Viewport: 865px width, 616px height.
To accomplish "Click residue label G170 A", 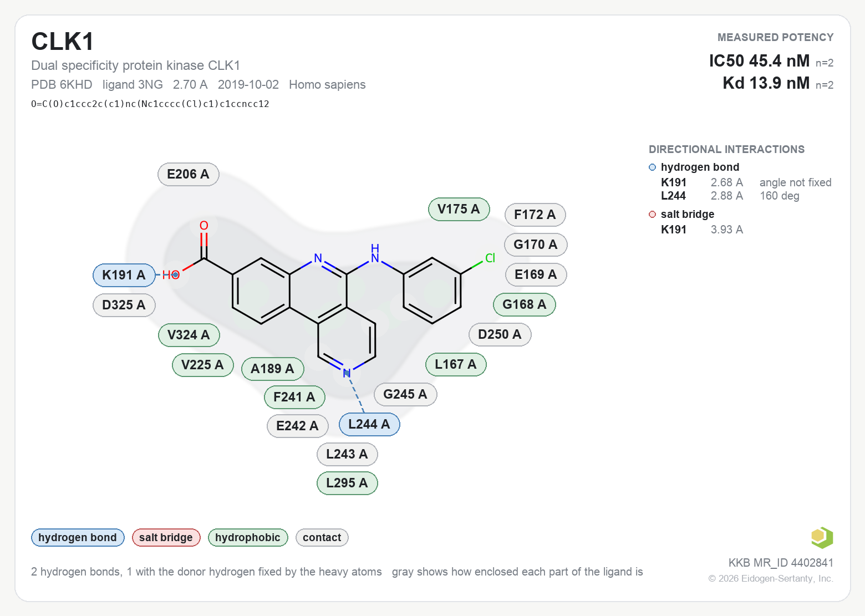I will 536,245.
